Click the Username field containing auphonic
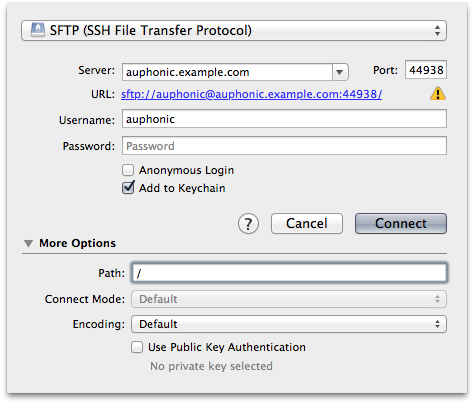474x404 pixels. pyautogui.click(x=284, y=119)
